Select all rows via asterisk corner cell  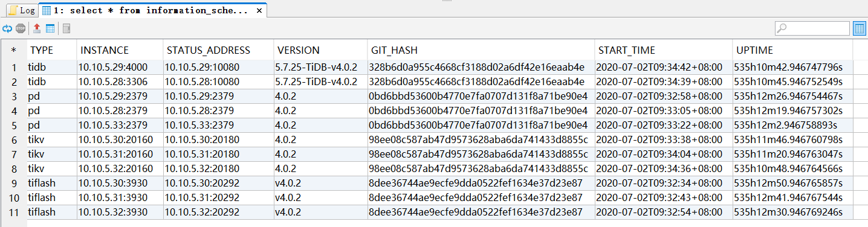pos(13,50)
